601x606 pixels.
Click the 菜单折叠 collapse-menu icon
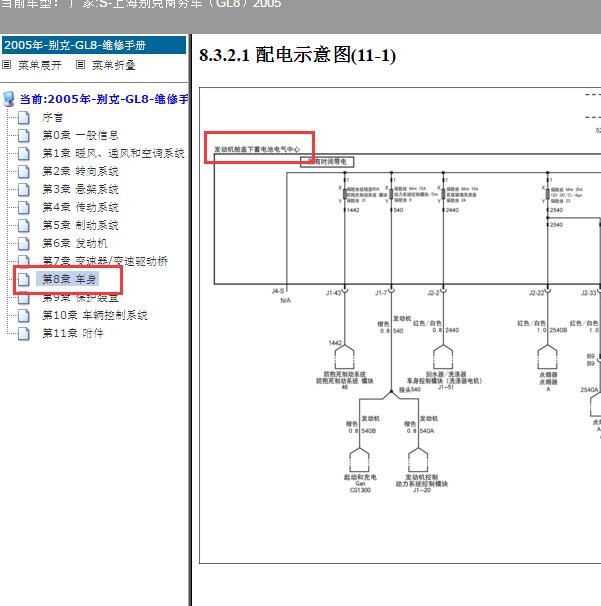tap(80, 65)
